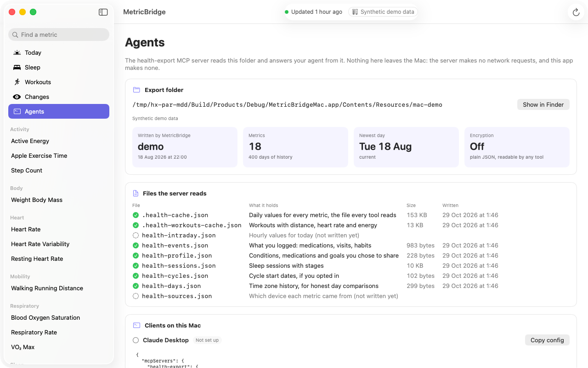Select Heart Rate Variability
This screenshot has height=368, width=588.
pyautogui.click(x=59, y=244)
